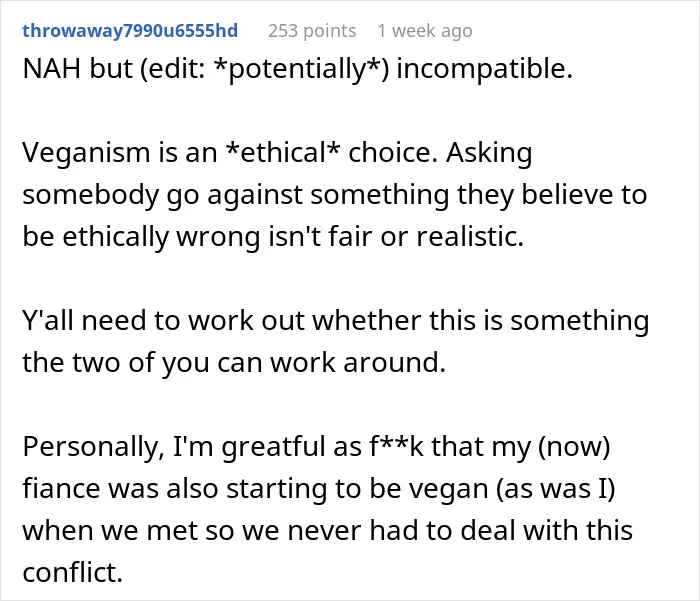Image resolution: width=700 pixels, height=601 pixels.
Task: Click the word incompatible in the first line
Action: [484, 69]
